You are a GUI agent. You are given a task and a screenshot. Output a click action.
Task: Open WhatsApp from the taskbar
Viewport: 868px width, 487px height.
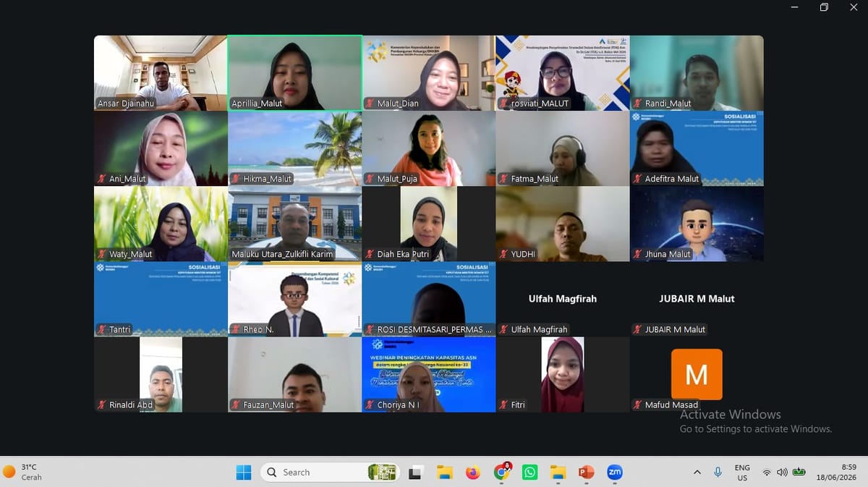(530, 473)
